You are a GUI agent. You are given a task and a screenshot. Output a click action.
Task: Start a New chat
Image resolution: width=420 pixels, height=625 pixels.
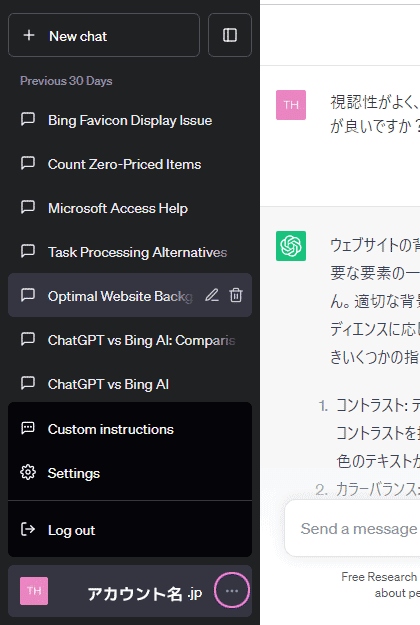[104, 35]
